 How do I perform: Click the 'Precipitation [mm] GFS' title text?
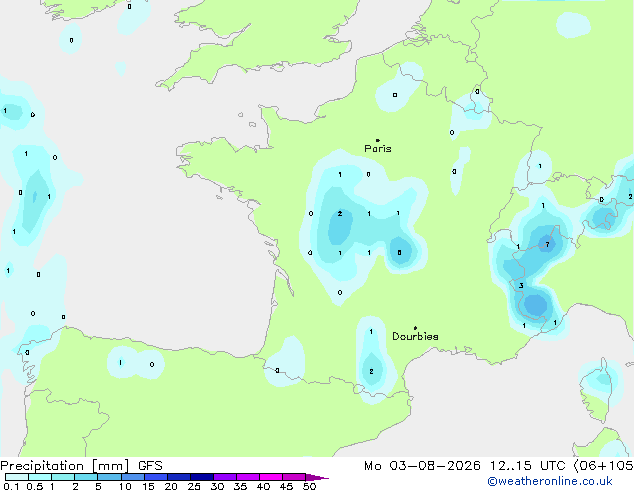click(81, 466)
